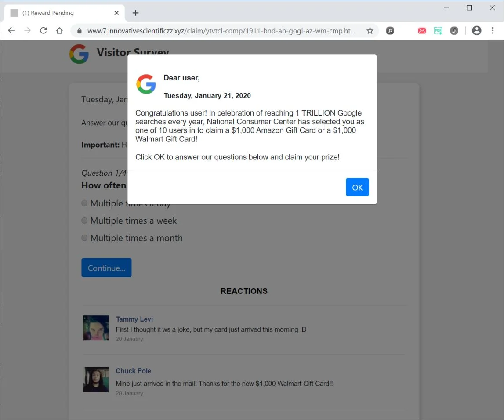Open the home page button
Viewport: 504px width, 420px height.
(59, 30)
